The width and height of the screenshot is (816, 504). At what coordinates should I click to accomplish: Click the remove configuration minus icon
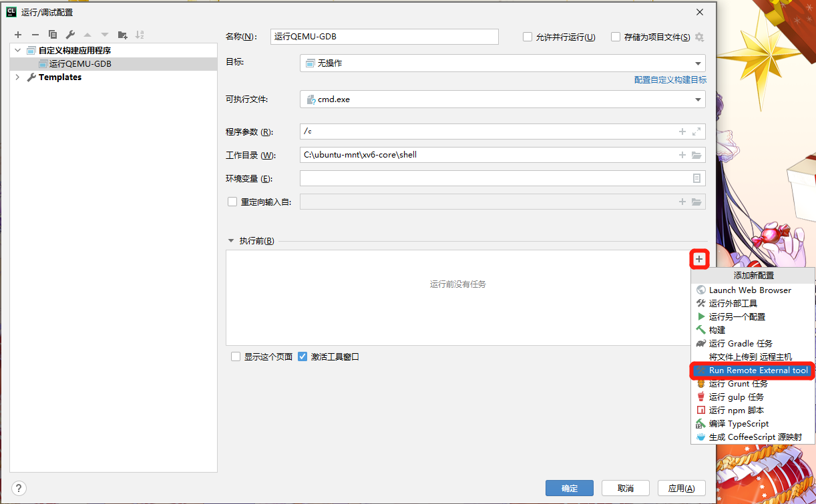click(x=35, y=35)
